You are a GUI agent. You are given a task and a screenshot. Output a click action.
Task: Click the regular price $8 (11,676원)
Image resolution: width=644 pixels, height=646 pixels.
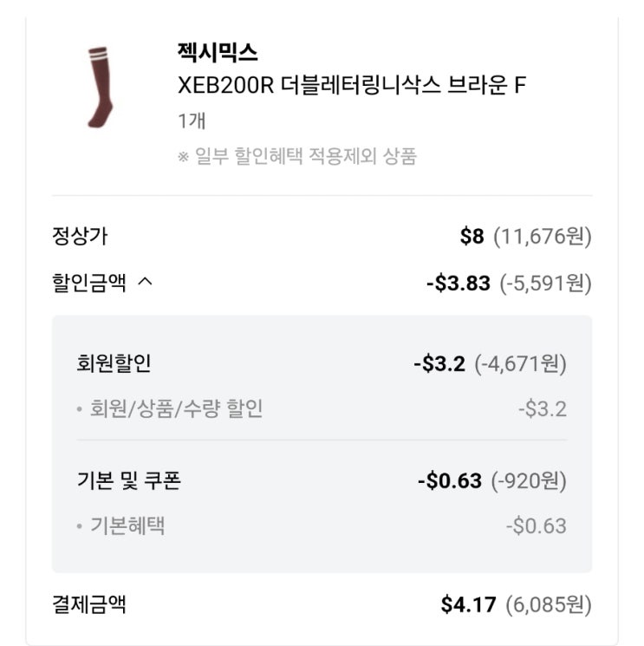pyautogui.click(x=525, y=236)
